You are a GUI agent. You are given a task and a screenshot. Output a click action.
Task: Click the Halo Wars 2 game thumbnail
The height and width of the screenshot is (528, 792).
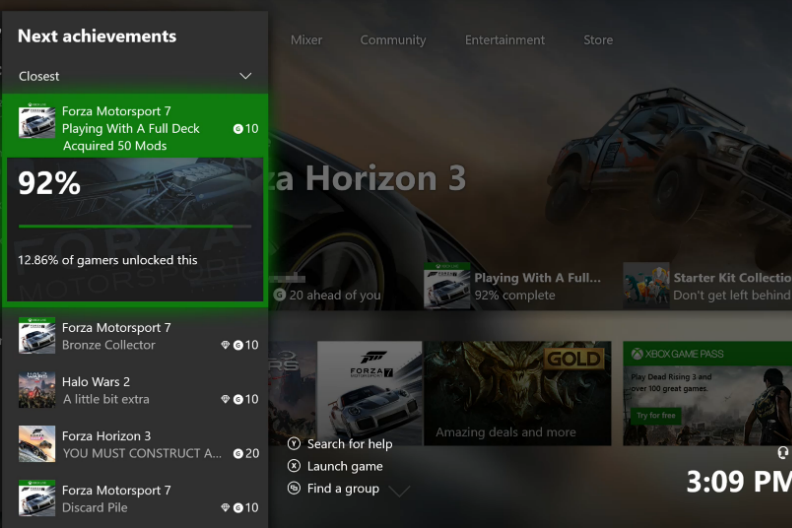tap(37, 390)
